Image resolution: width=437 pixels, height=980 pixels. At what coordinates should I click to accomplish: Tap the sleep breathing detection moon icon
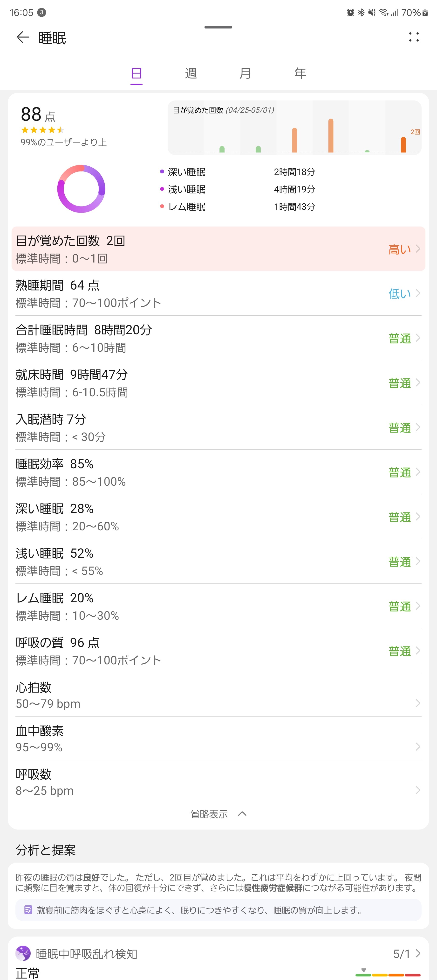coord(23,953)
